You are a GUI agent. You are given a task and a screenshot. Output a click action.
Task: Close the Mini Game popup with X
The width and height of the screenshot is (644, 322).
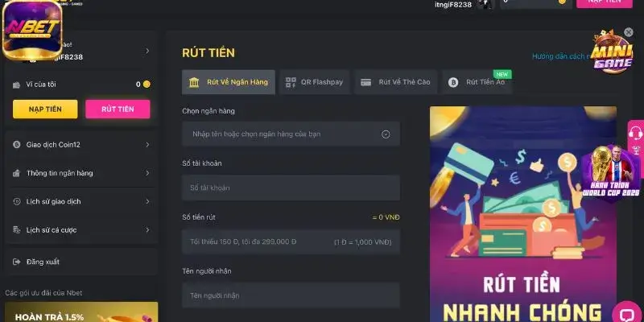pyautogui.click(x=629, y=32)
